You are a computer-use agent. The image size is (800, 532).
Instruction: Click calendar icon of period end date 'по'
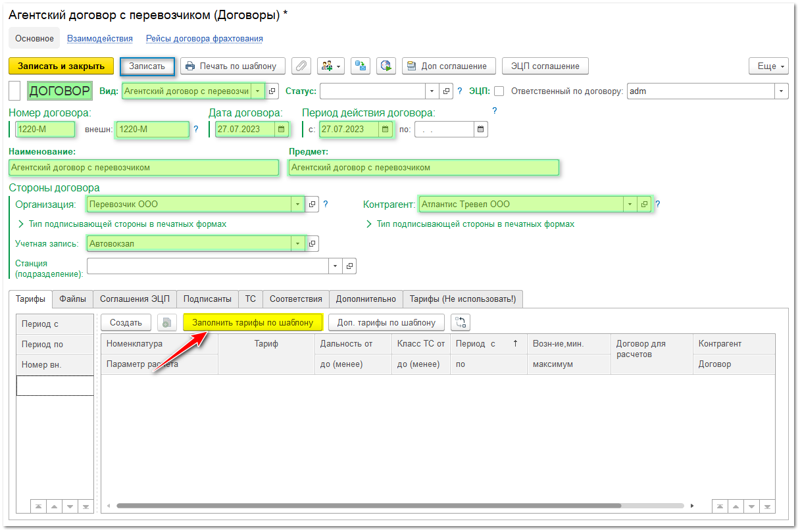(481, 130)
